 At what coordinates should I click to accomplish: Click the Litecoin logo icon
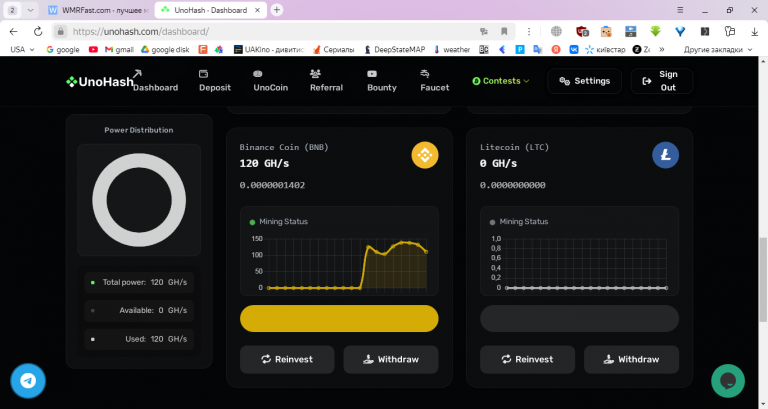coord(665,155)
